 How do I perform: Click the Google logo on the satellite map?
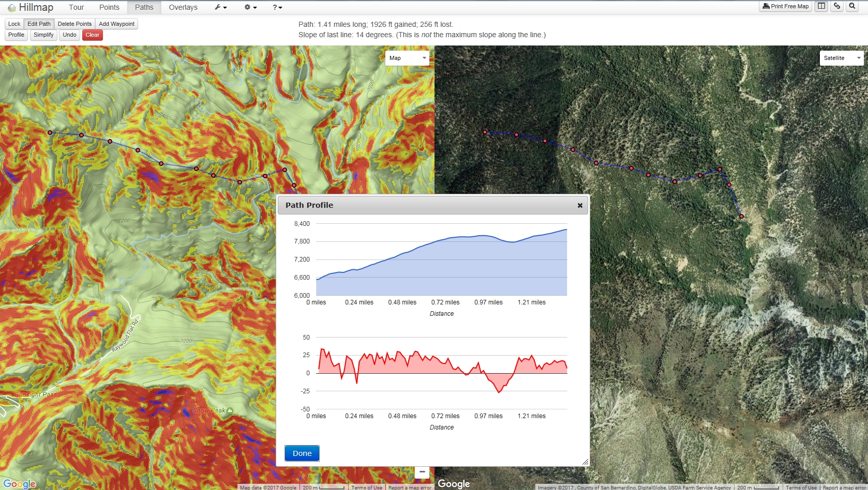point(454,484)
